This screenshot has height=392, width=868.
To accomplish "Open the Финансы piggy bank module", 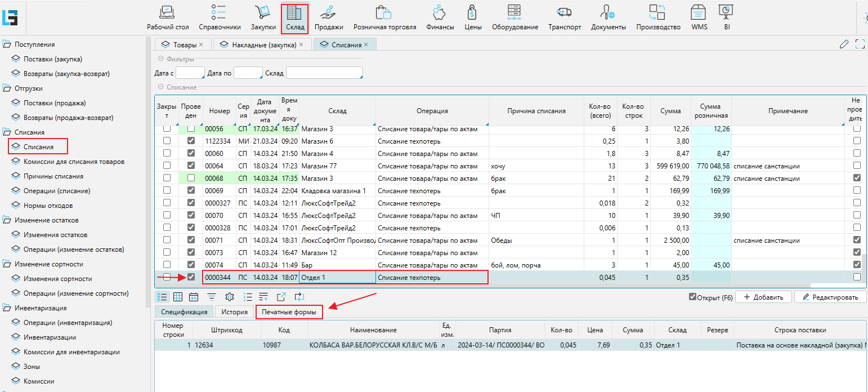I will [x=440, y=18].
